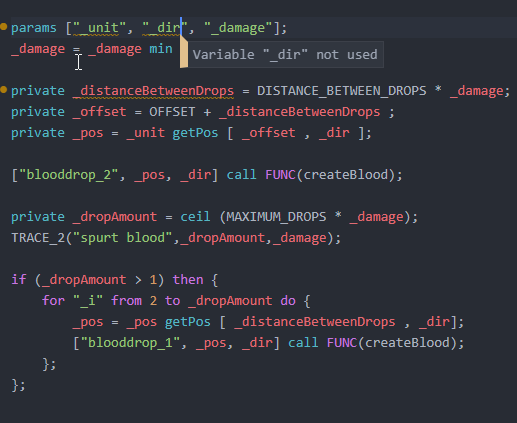517x423 pixels.
Task: Click the lint warning dot beside params line
Action: tap(4, 27)
